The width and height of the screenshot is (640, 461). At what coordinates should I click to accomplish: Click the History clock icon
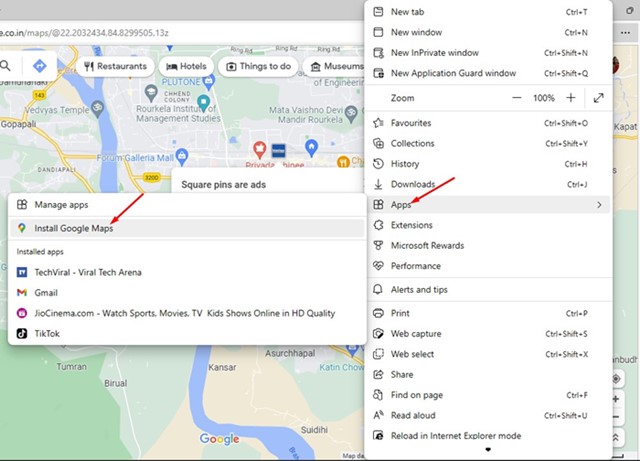pos(378,164)
